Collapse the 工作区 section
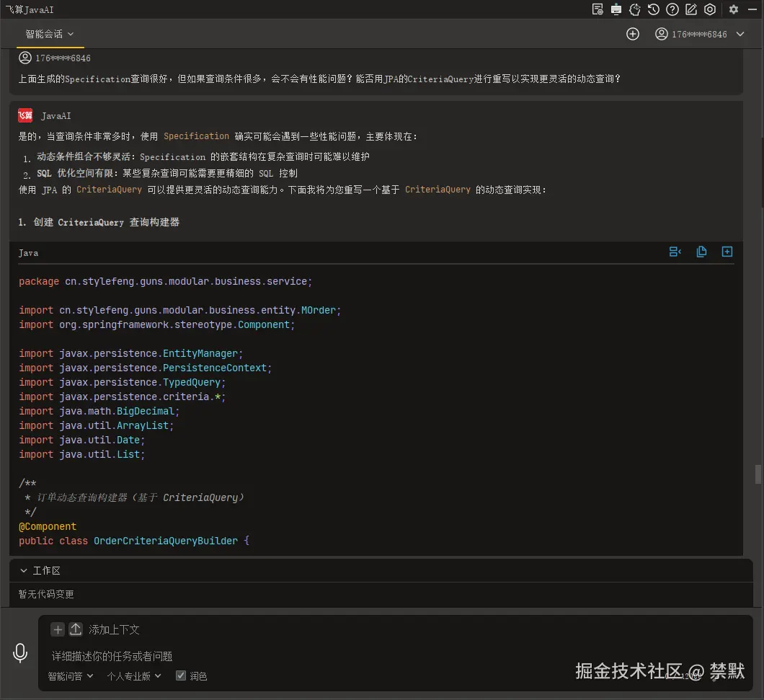764x700 pixels. click(23, 570)
